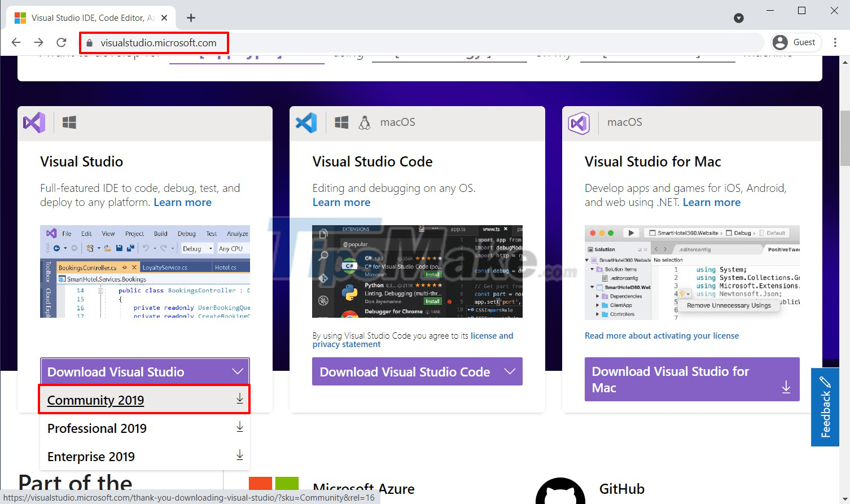Click the Visual Studio for Mac card title

tap(653, 162)
